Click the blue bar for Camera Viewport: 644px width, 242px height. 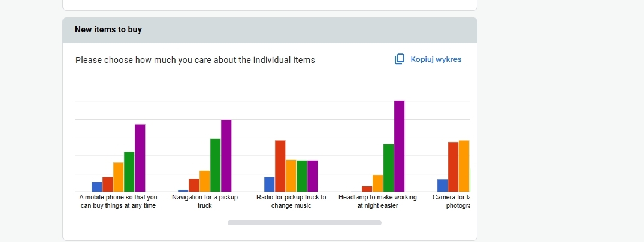click(442, 186)
